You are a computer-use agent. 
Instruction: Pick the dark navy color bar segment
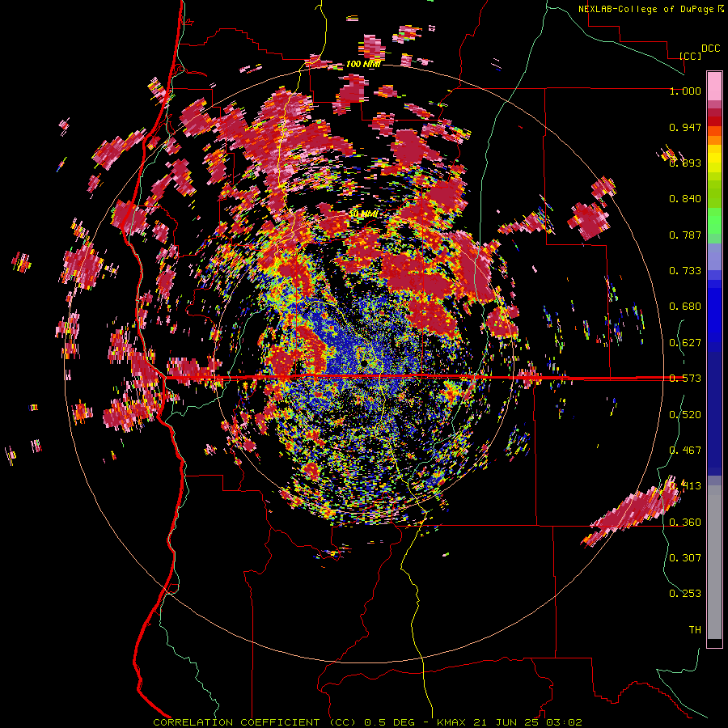(x=714, y=413)
